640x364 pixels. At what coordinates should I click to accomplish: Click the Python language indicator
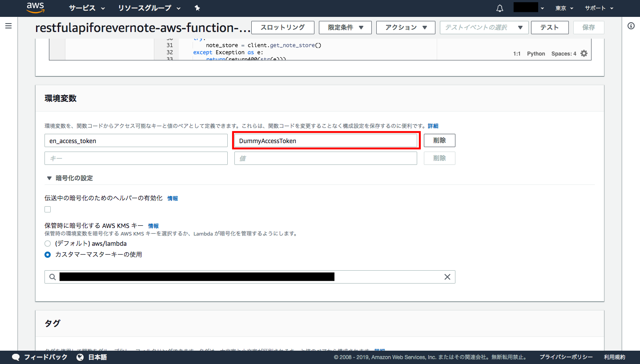tap(536, 54)
